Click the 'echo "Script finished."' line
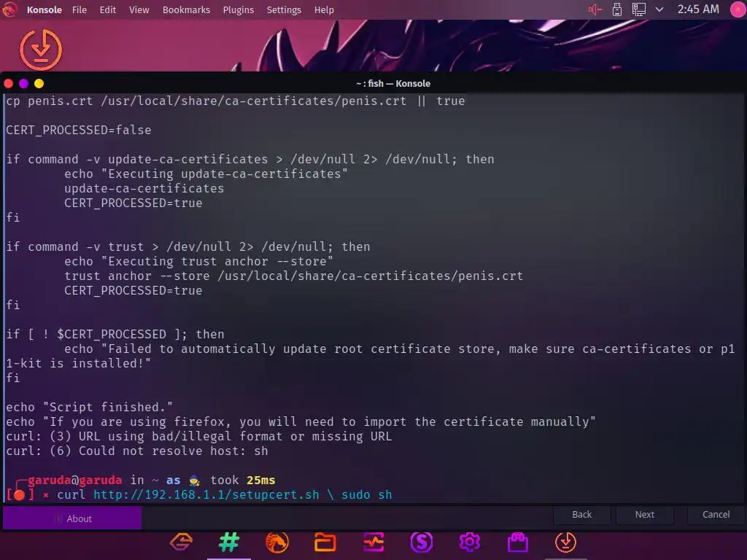Viewport: 747px width, 560px height. click(x=89, y=407)
